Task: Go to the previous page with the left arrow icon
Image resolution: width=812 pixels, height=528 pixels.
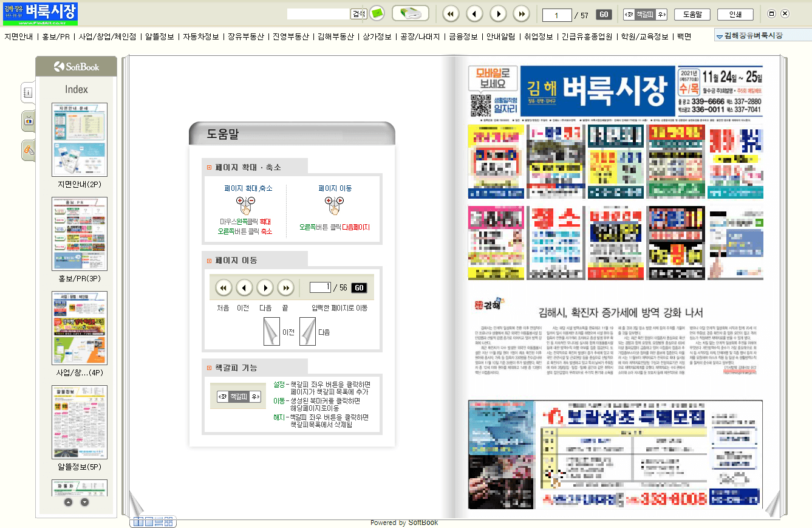Action: (x=474, y=14)
